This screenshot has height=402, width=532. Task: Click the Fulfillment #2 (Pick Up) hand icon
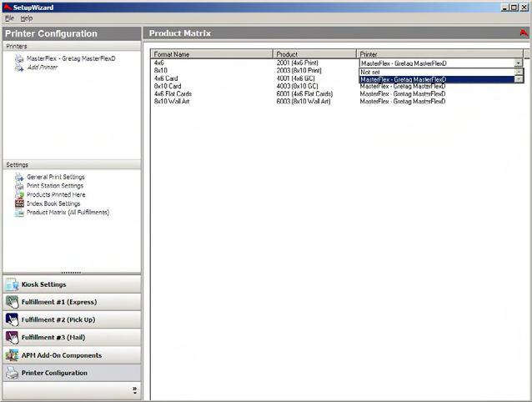tap(13, 319)
